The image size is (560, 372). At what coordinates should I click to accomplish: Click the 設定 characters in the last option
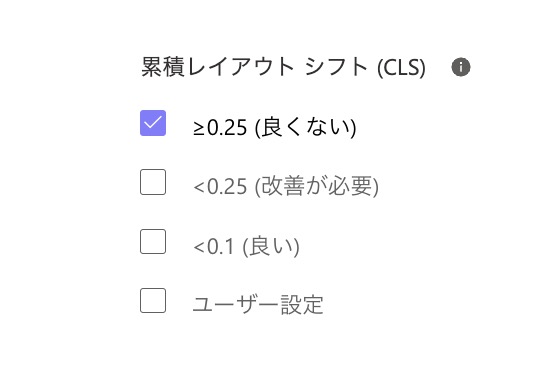[302, 305]
